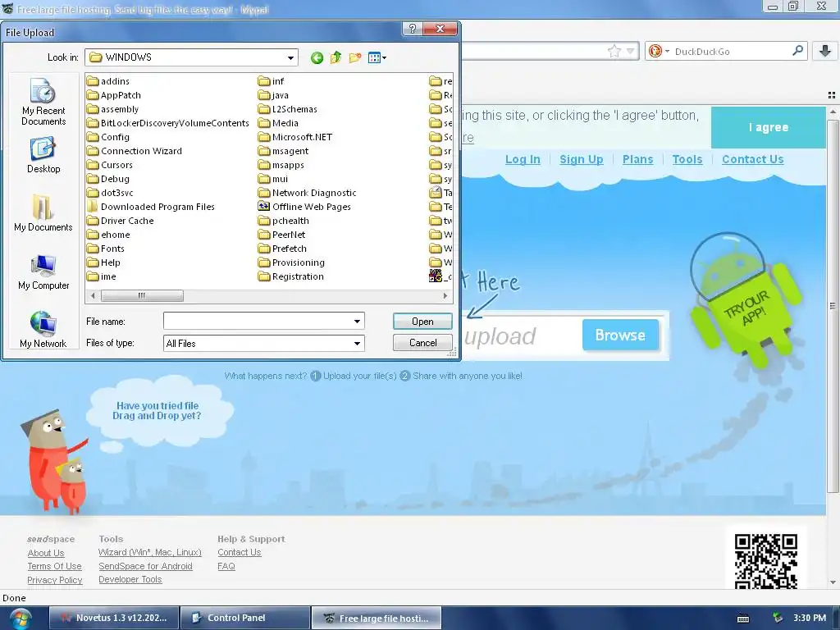Screen dimensions: 840x630
Task: Open the View menu icon
Action: coord(377,57)
